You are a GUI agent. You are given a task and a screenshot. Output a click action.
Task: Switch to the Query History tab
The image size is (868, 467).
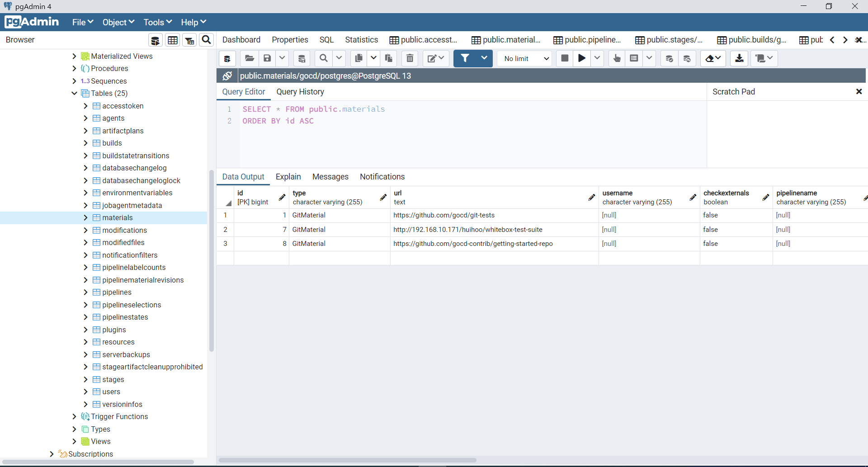point(300,92)
